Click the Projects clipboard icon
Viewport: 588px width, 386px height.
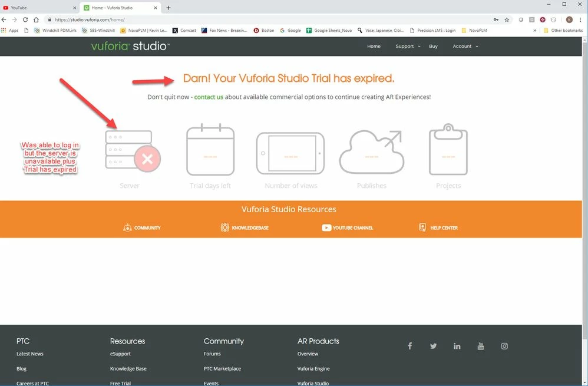click(448, 149)
